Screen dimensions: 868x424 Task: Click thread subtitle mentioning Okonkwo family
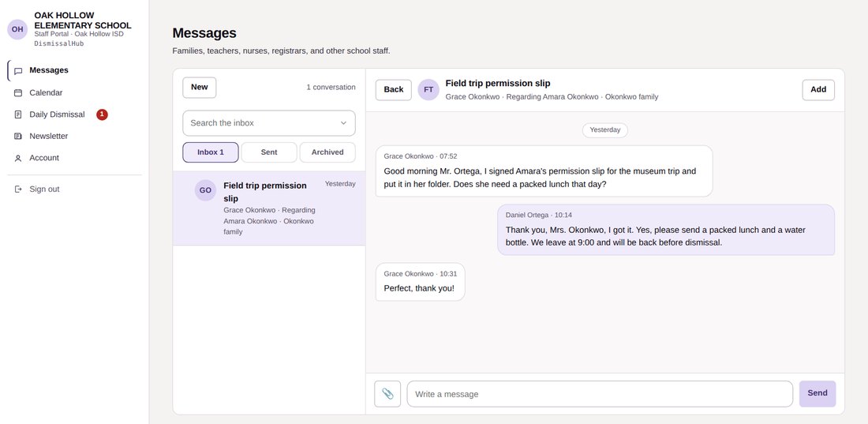[552, 97]
